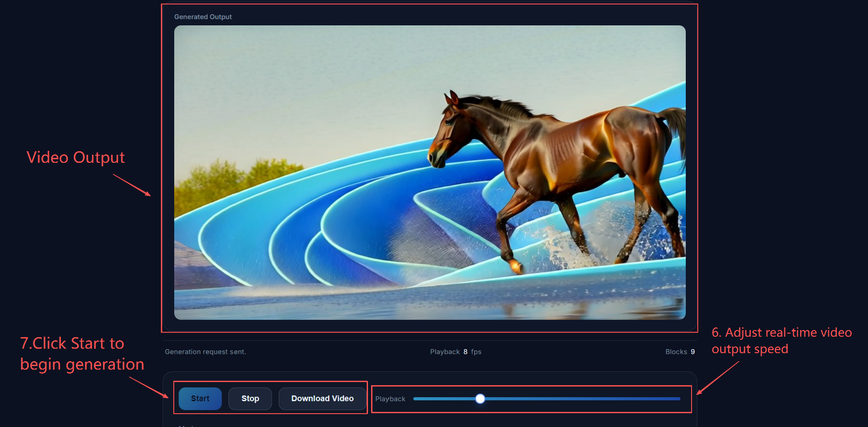Image resolution: width=868 pixels, height=427 pixels.
Task: Click the Blocks 9 counter
Action: 680,352
